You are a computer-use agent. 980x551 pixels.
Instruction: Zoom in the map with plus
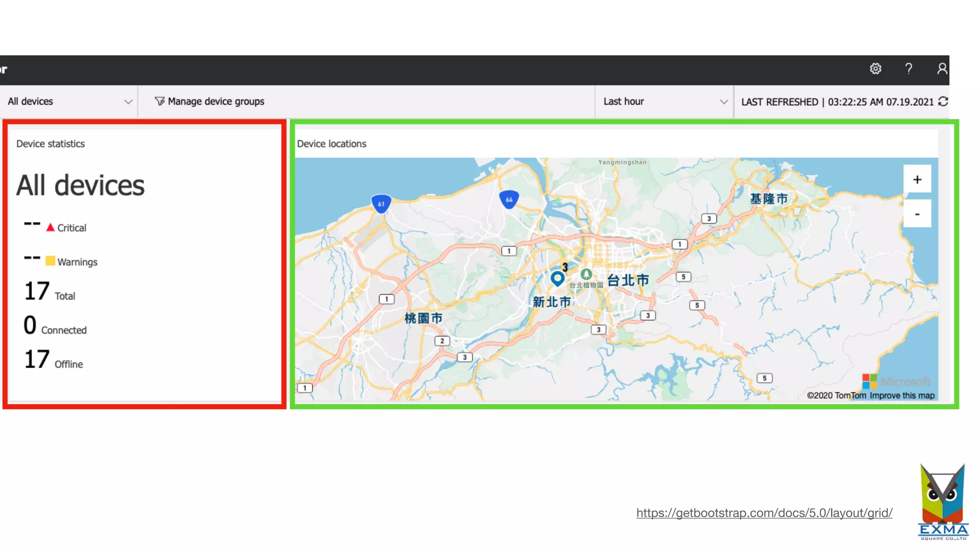pyautogui.click(x=917, y=179)
